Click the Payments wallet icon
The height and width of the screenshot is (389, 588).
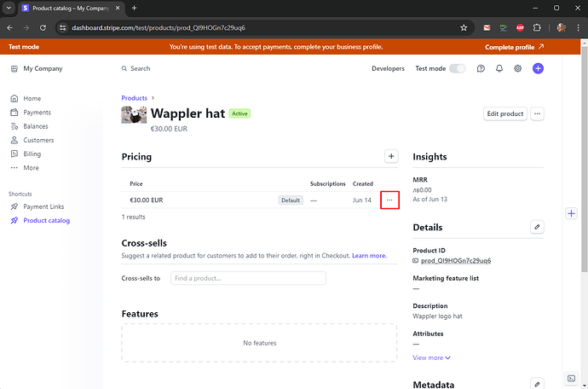[x=14, y=113]
